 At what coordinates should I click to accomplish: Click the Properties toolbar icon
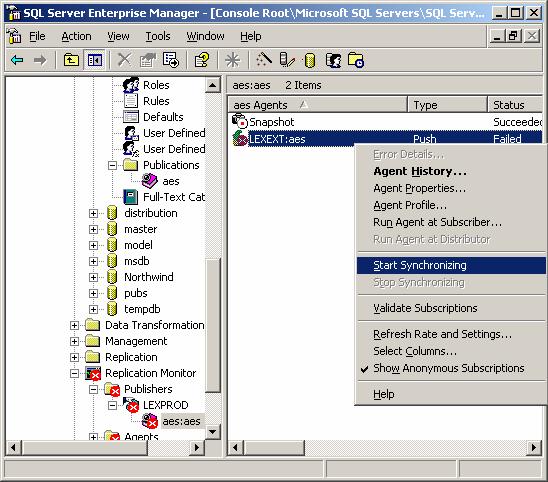148,60
